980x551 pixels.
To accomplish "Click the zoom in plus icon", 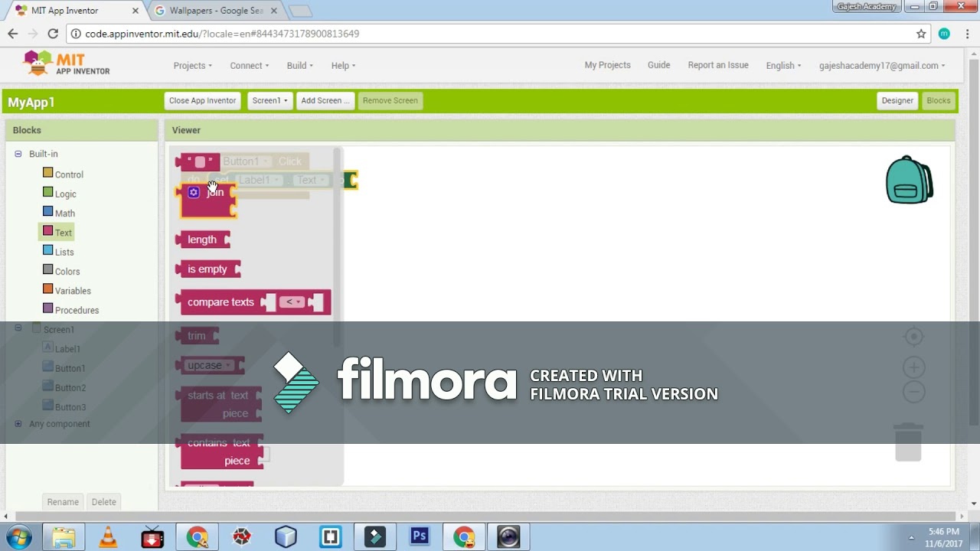I will click(x=913, y=367).
